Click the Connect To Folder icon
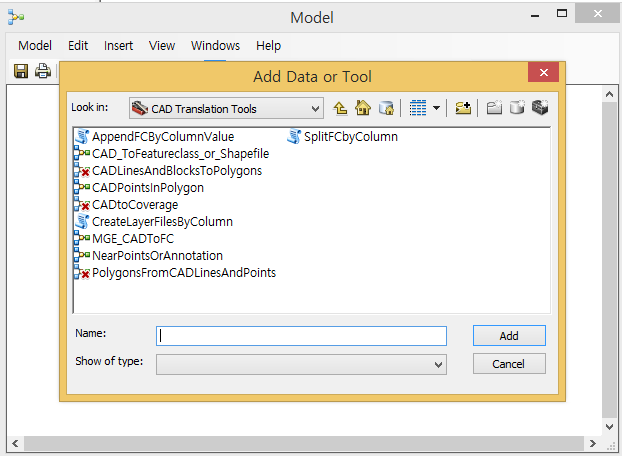The width and height of the screenshot is (622, 456). point(463,108)
